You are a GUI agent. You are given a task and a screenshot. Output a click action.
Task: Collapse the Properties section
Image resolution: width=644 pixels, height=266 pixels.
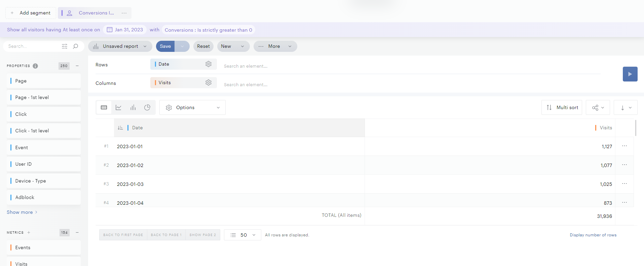(x=77, y=66)
